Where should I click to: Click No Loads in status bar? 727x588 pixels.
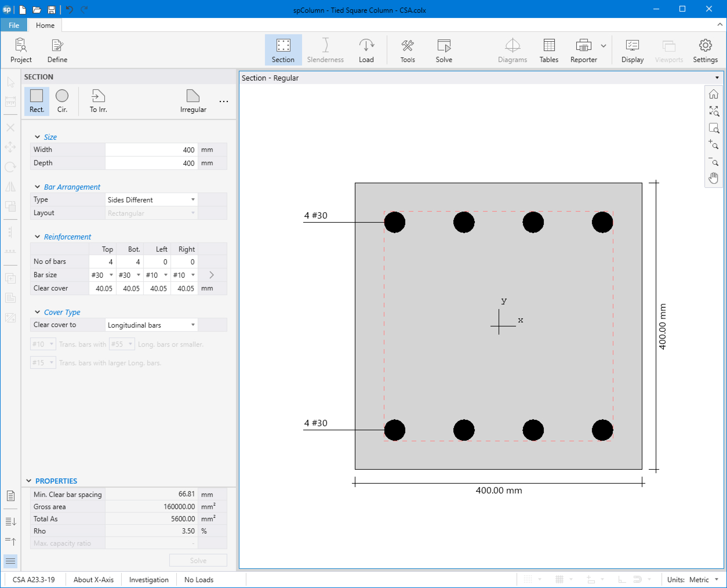pos(199,580)
